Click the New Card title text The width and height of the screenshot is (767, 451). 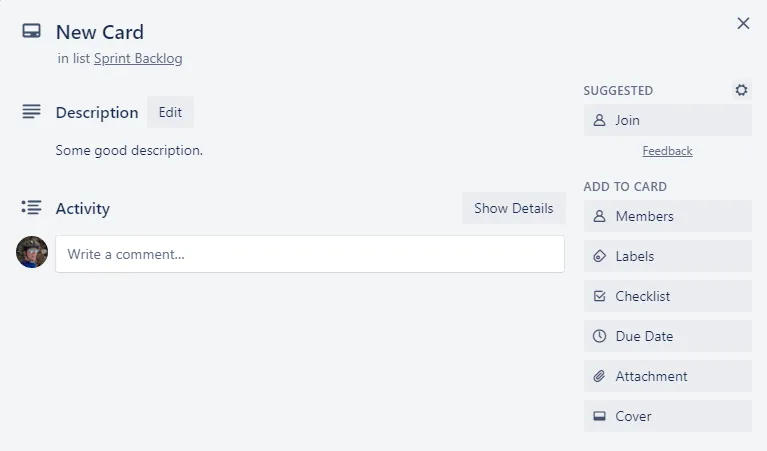coord(100,33)
